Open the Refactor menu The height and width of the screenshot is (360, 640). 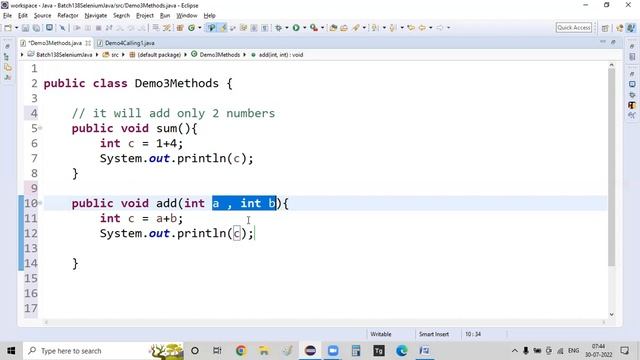coord(68,16)
